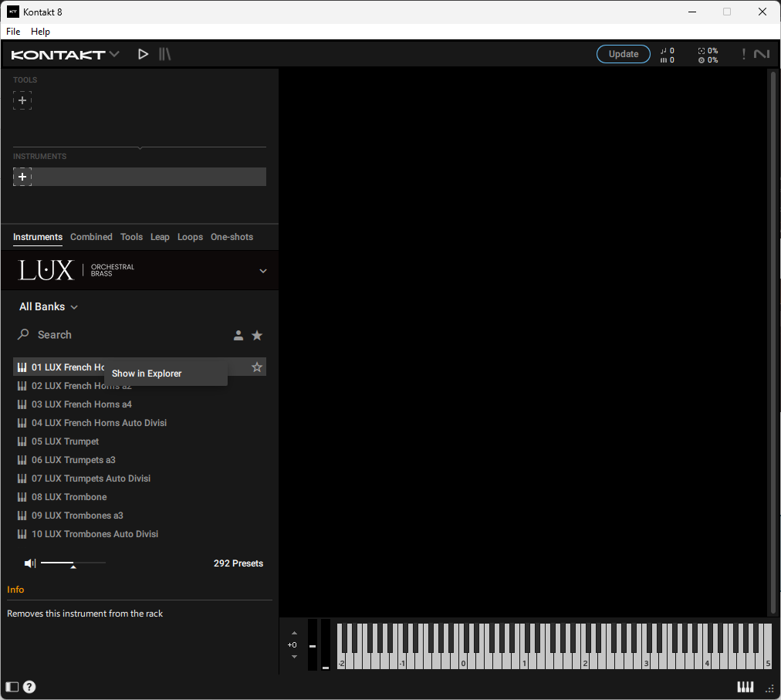Toggle the library browser icon

point(165,54)
